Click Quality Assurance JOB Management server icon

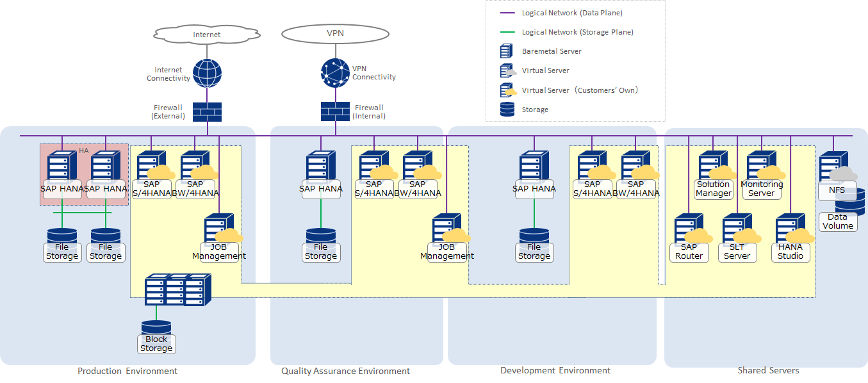click(x=450, y=229)
